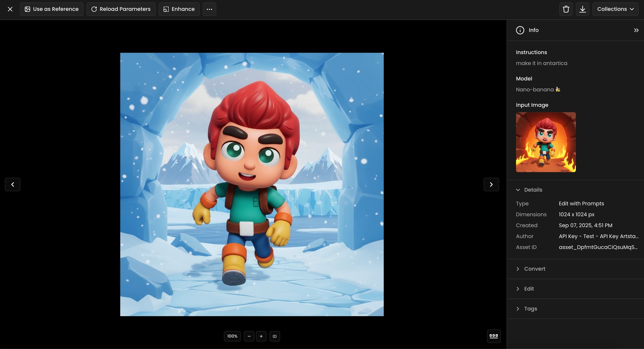Viewport: 644px width, 349px height.
Task: Zoom in using the plus button
Action: [x=261, y=336]
